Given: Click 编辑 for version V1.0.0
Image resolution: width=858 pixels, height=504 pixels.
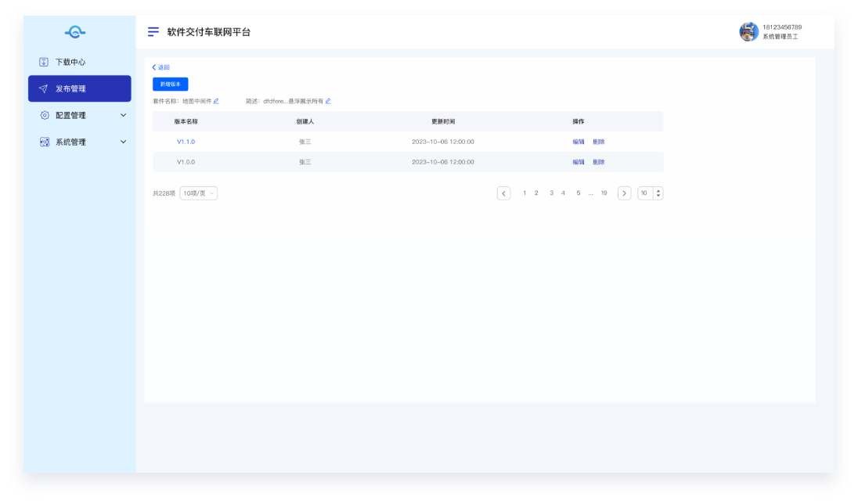Looking at the screenshot, I should click(579, 162).
